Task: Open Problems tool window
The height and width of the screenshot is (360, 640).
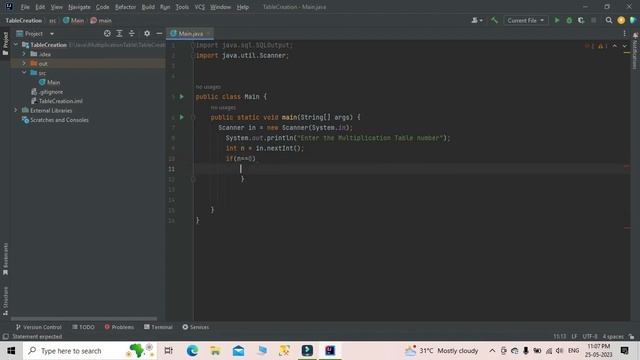Action: coord(119,327)
